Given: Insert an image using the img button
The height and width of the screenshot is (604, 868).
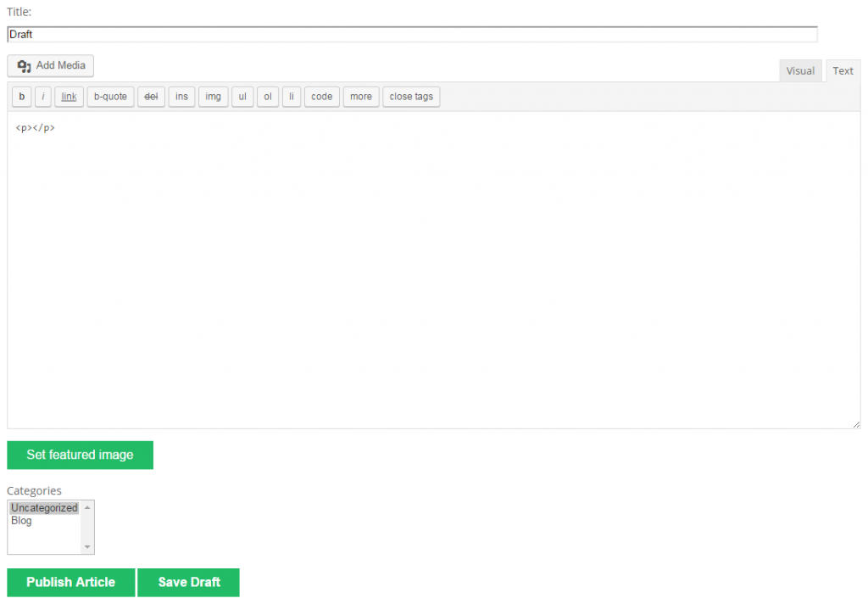Looking at the screenshot, I should 213,96.
